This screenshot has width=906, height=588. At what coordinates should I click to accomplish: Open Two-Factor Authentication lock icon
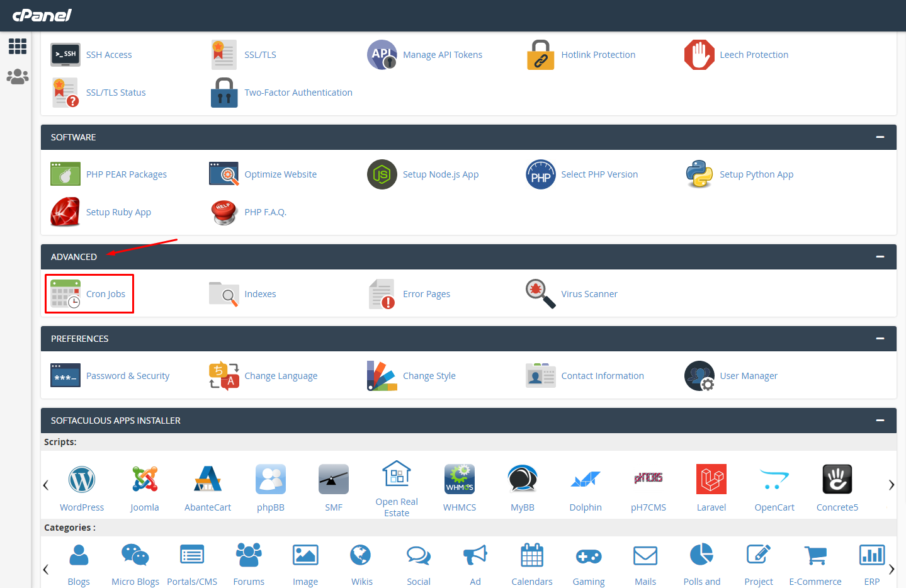[x=224, y=93]
